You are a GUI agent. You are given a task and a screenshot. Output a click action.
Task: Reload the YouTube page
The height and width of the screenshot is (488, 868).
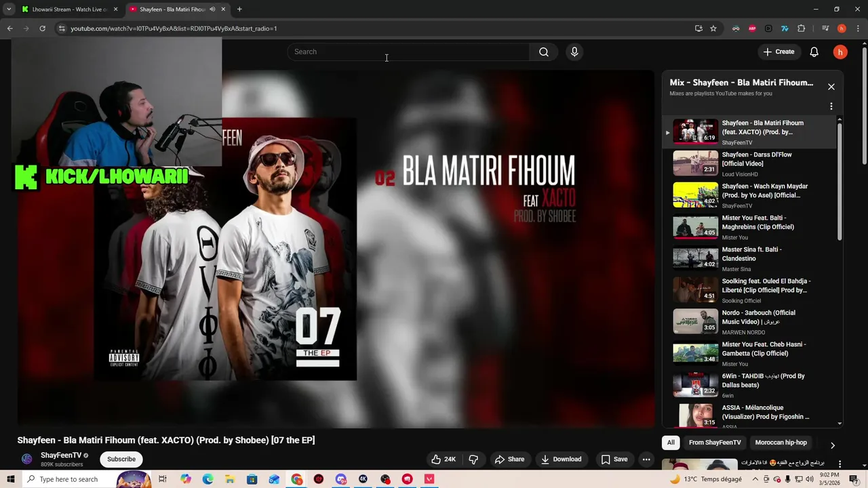42,28
